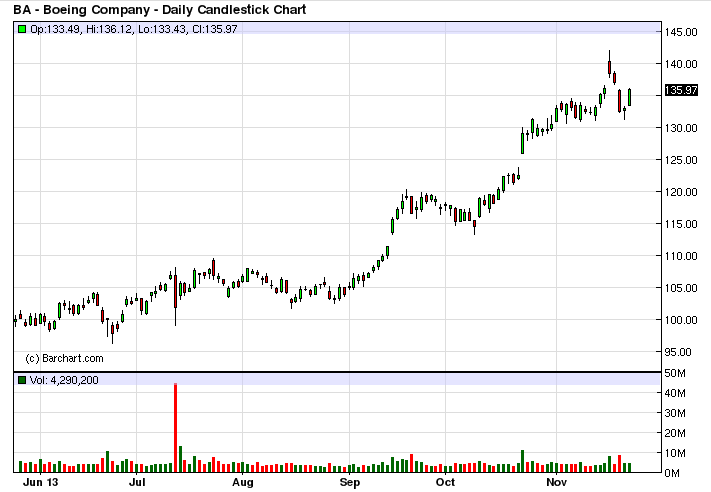
Task: Click the 'Oct' date axis label
Action: click(445, 482)
